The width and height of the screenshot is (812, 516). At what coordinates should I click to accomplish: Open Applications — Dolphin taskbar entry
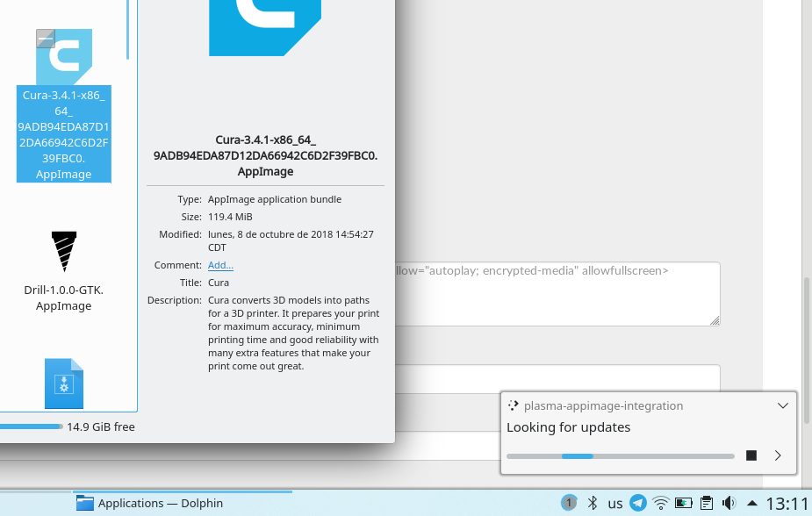[183, 503]
